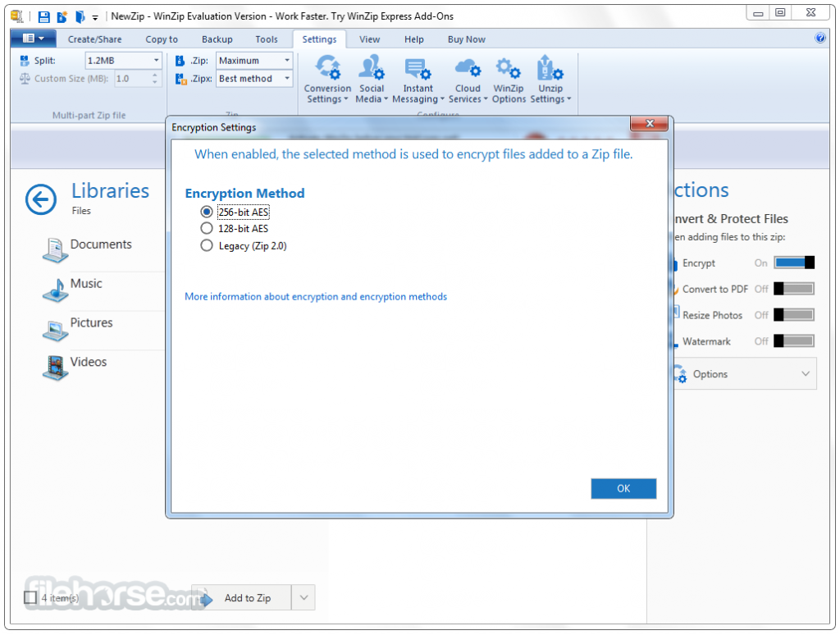
Task: Expand the Options section chevron
Action: coord(806,373)
